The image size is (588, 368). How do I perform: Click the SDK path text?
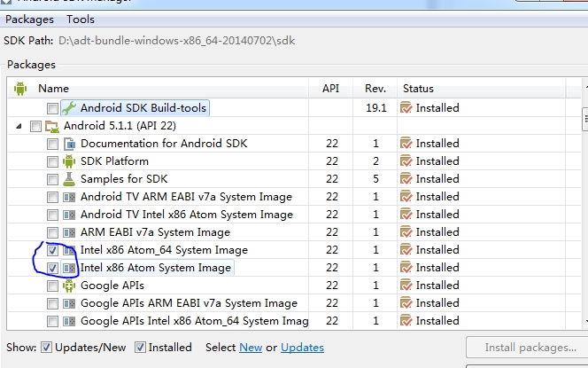(x=176, y=41)
